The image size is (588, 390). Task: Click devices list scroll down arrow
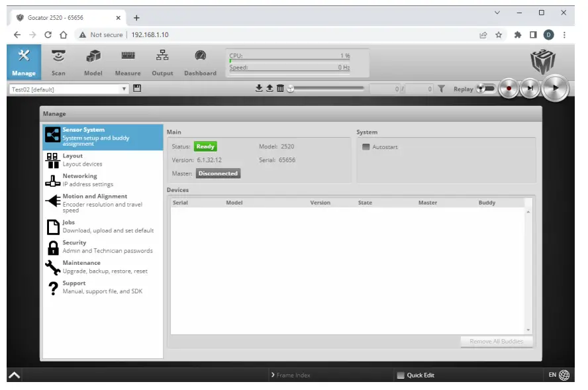pyautogui.click(x=528, y=330)
